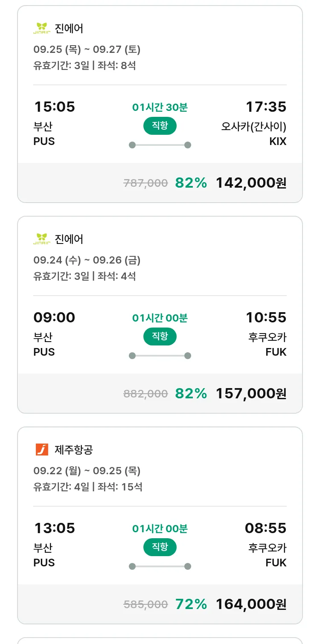Click the departure dot on Osaka route line
The image size is (320, 644).
[132, 145]
